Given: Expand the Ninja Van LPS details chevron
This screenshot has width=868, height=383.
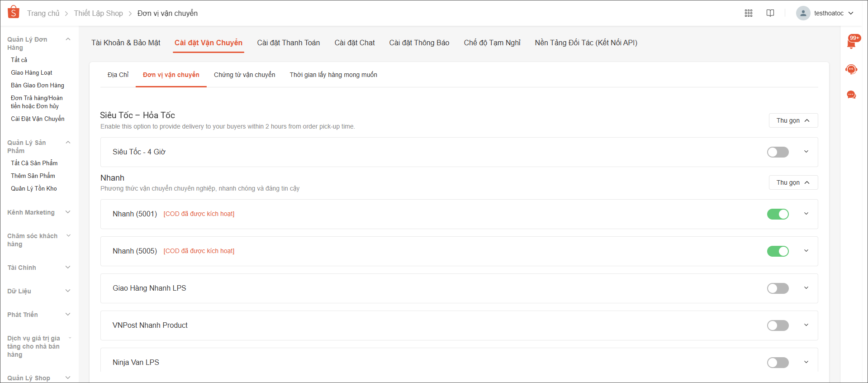Looking at the screenshot, I should coord(806,362).
